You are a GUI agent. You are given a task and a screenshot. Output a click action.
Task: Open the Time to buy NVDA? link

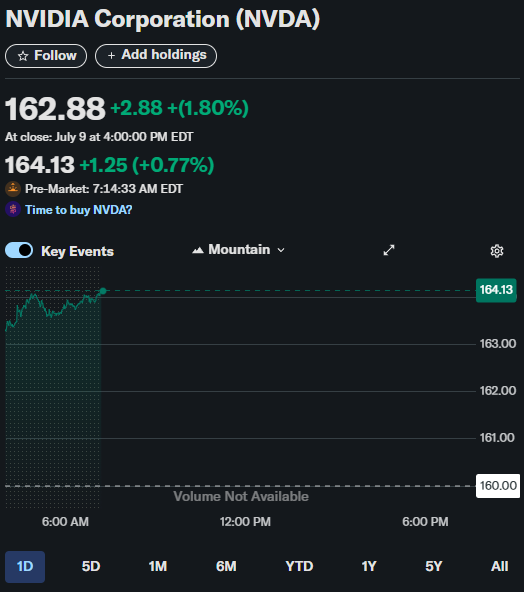pyautogui.click(x=79, y=210)
